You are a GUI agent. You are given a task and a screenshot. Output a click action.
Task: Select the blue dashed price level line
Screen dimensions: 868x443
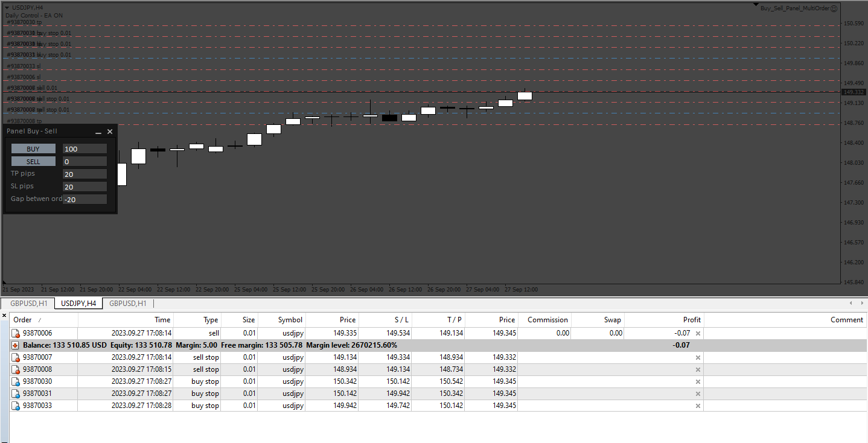(x=423, y=59)
